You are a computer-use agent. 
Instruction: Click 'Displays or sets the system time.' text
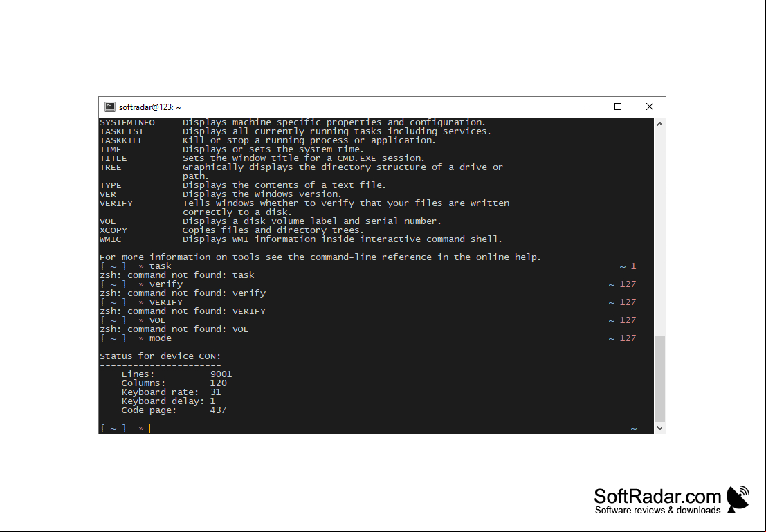coord(273,149)
